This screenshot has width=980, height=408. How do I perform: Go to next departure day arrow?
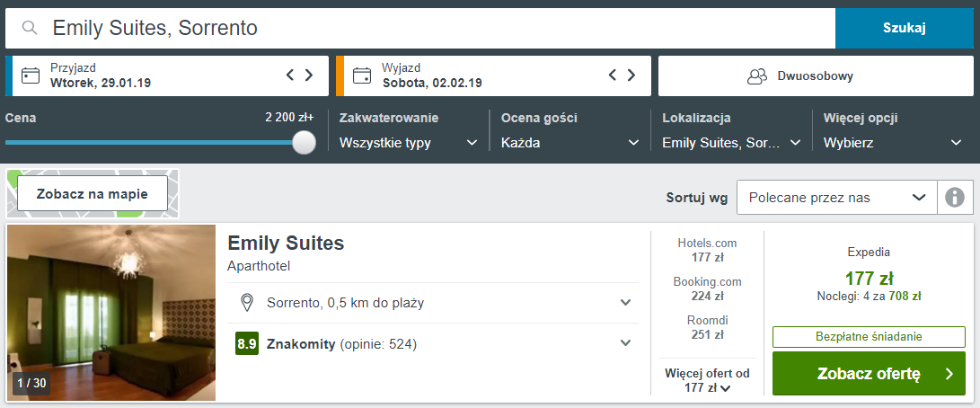pos(631,75)
